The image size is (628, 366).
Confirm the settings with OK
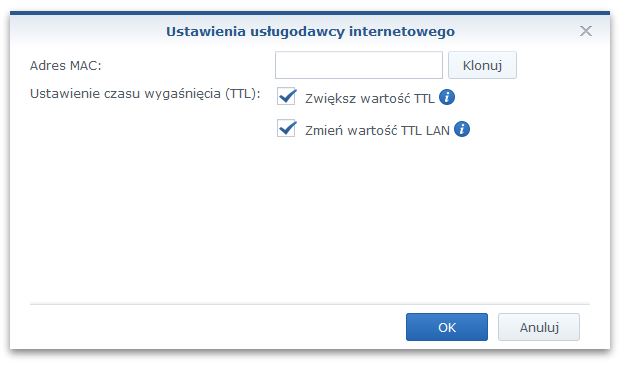tap(447, 327)
